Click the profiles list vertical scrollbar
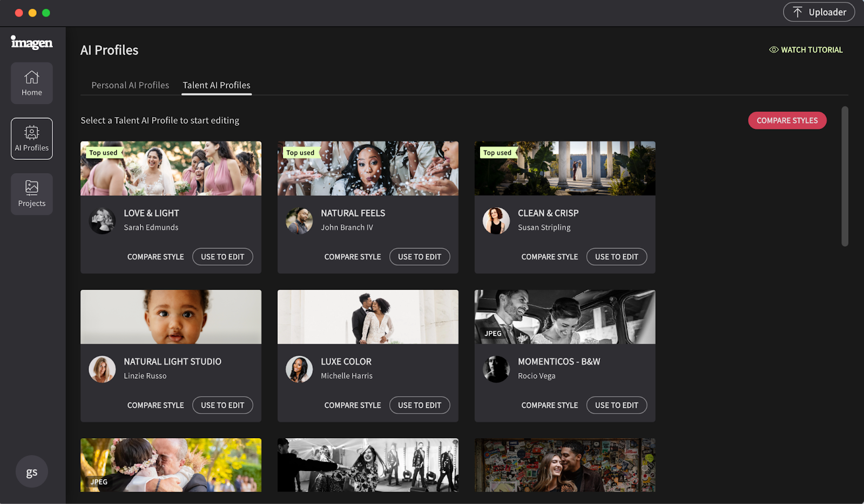 (x=845, y=176)
